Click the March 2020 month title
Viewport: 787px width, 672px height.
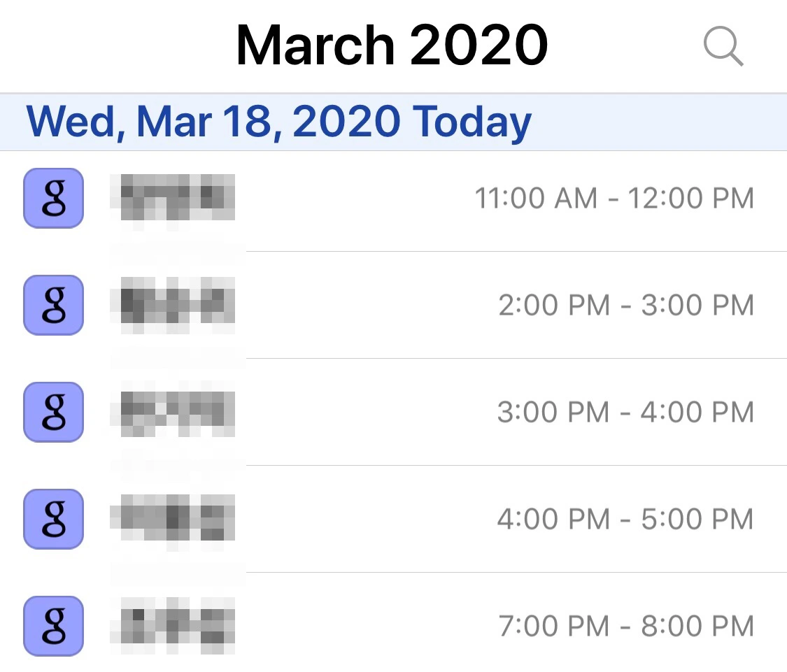[392, 46]
